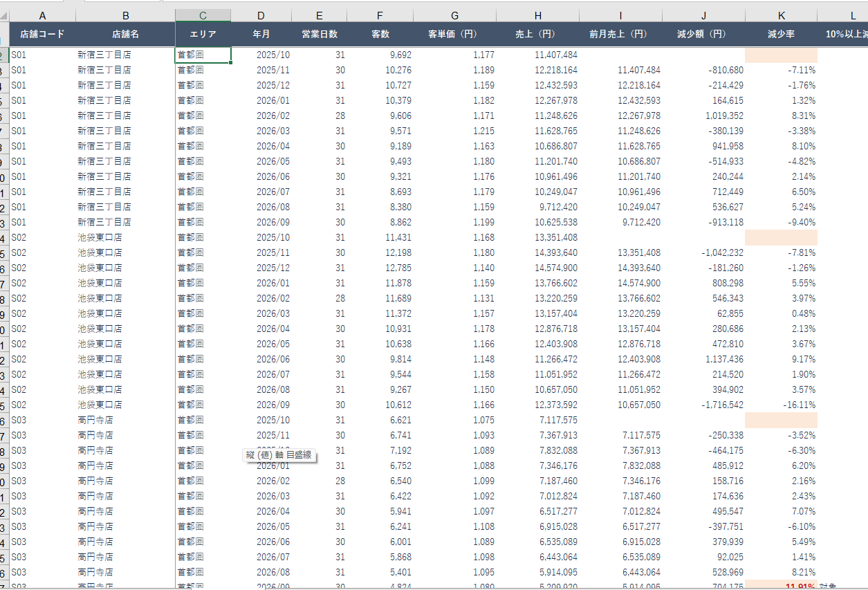Screen dimensions: 868x590
Task: Click the select-all corner of the sheet
Action: (4, 15)
